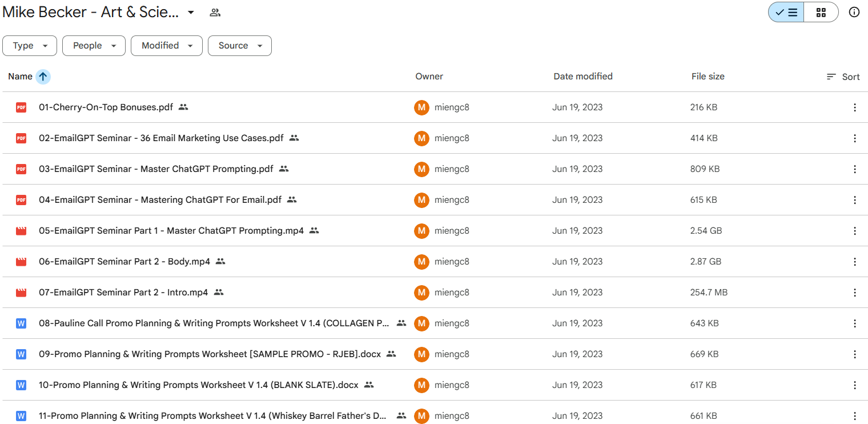
Task: Open 02-EmailGPT Seminar 36 Email Marketing Use Cases.pdf
Action: click(161, 138)
